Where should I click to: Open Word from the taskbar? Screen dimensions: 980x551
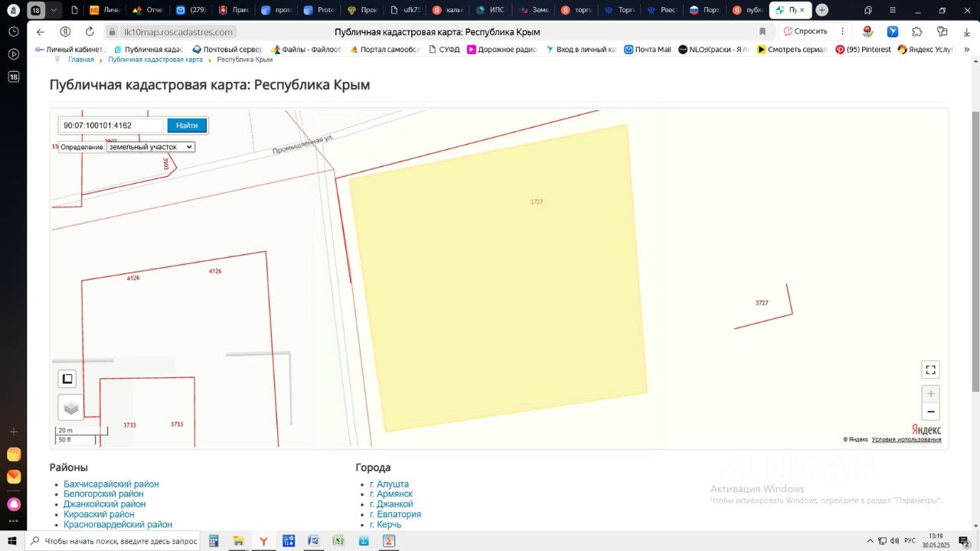click(x=313, y=541)
